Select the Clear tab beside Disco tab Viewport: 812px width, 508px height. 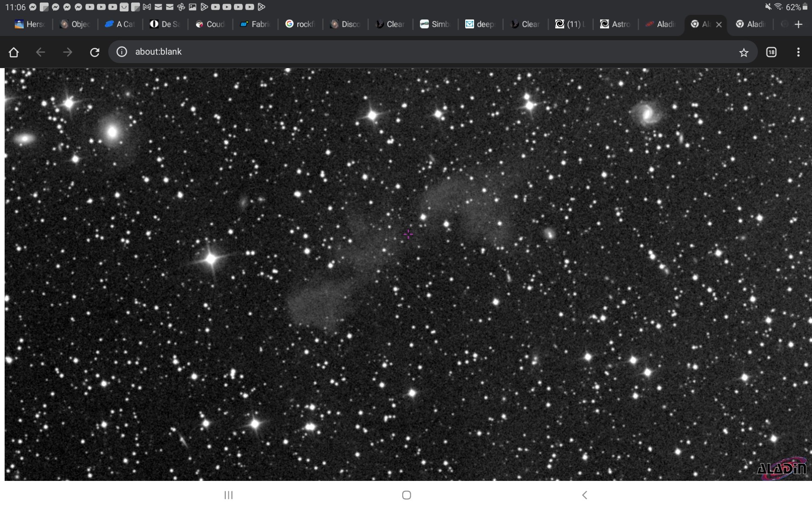pos(391,25)
